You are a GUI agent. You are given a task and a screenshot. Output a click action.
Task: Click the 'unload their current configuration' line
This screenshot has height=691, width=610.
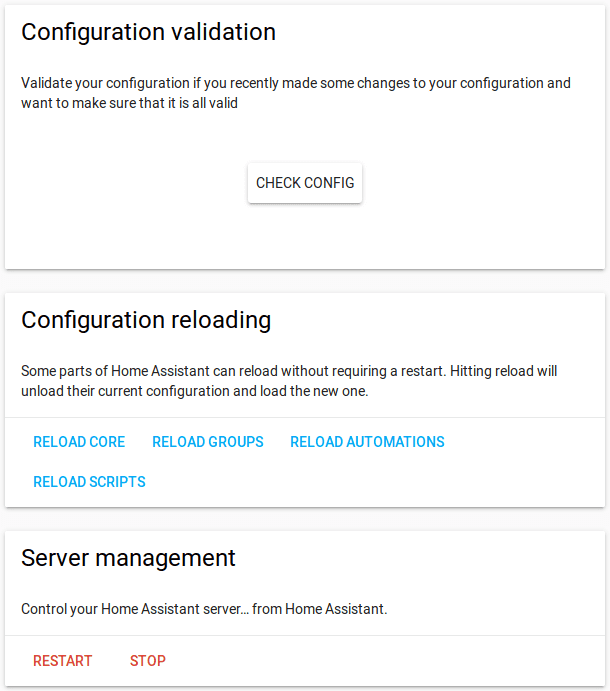point(195,391)
